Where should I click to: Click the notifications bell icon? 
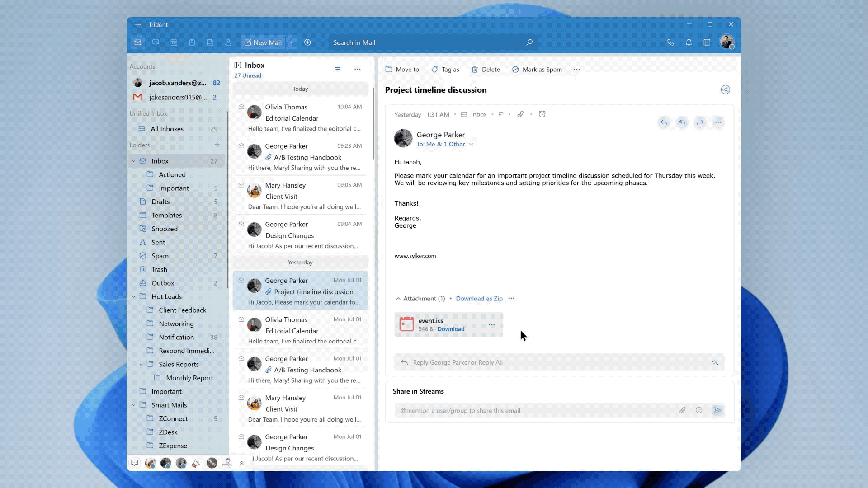coord(689,42)
